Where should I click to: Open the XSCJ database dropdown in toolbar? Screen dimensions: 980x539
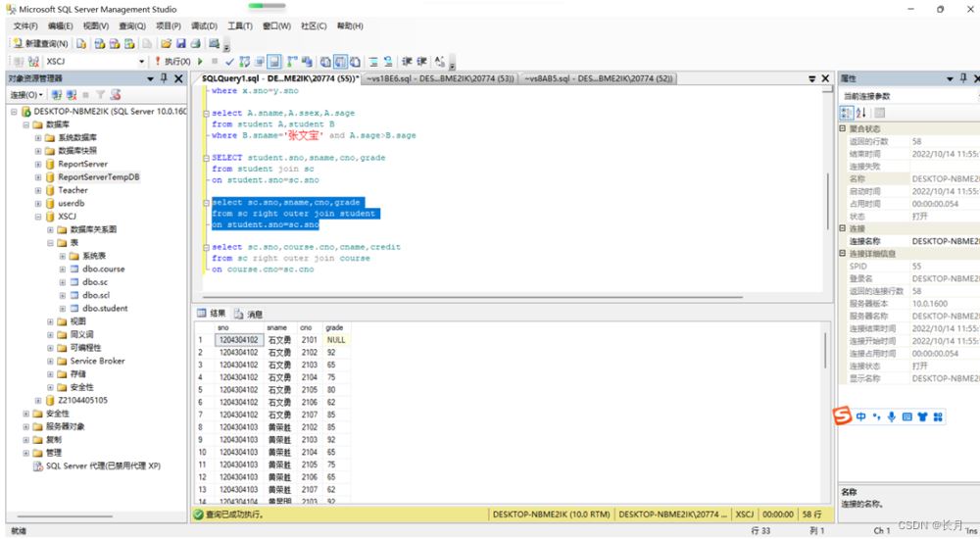[x=141, y=62]
